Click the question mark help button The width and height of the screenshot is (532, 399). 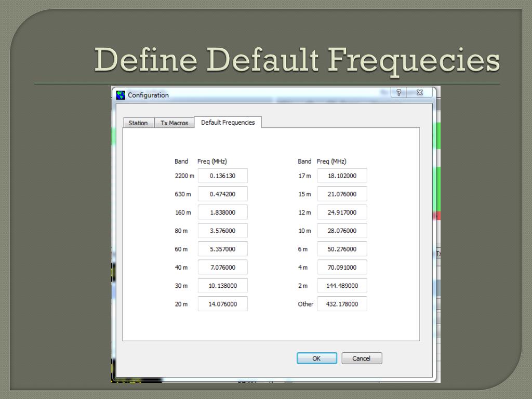point(398,92)
